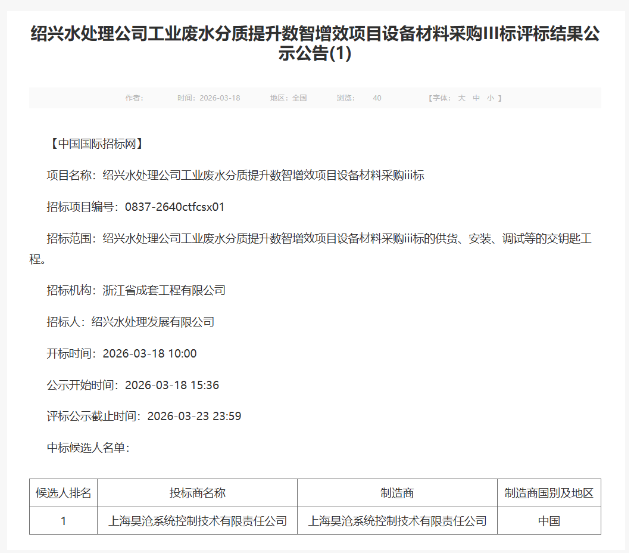629x553 pixels.
Task: Click the view count 40
Action: tap(376, 98)
